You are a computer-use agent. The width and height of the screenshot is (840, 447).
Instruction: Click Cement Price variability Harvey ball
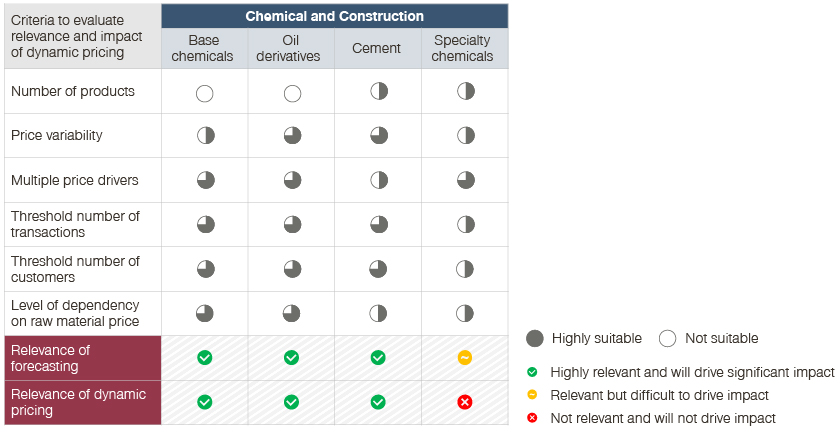coord(379,135)
